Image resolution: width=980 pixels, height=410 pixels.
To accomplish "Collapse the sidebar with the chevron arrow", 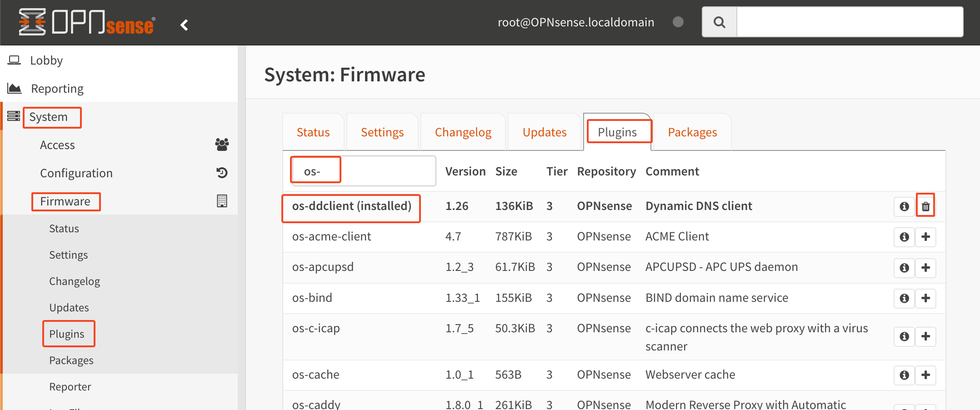I will [x=184, y=25].
